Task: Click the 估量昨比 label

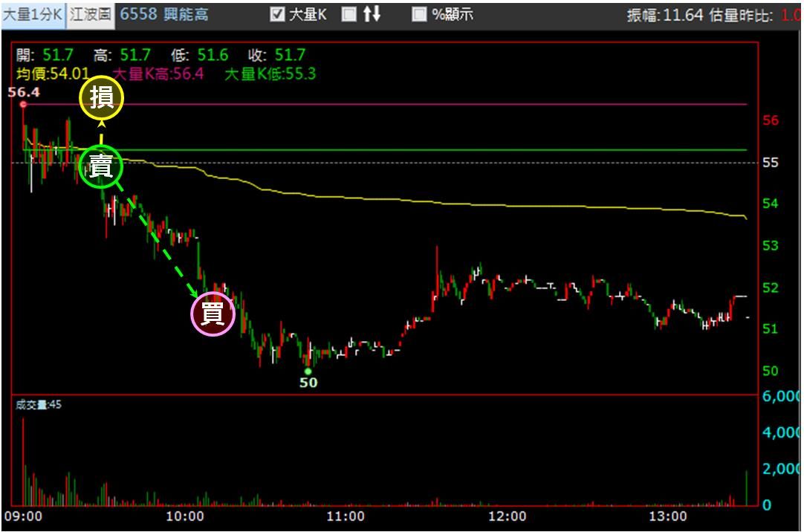Action: tap(741, 15)
